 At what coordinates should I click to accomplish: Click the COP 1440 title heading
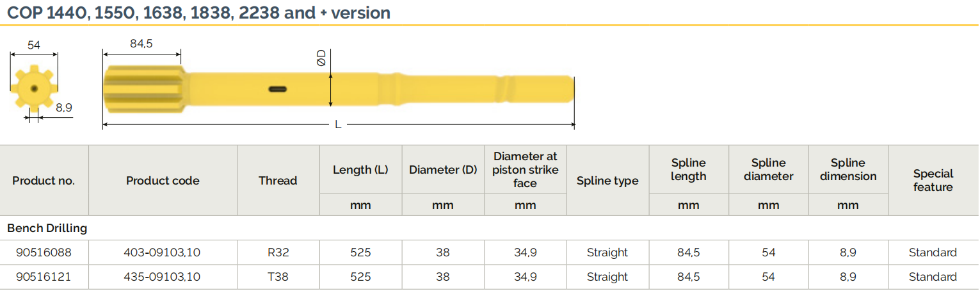click(198, 13)
